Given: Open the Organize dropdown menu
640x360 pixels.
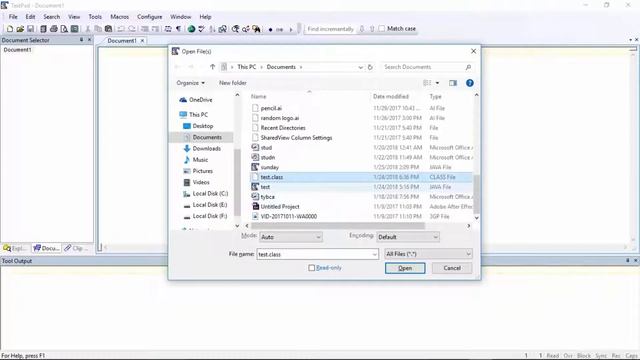Looking at the screenshot, I should tap(190, 83).
